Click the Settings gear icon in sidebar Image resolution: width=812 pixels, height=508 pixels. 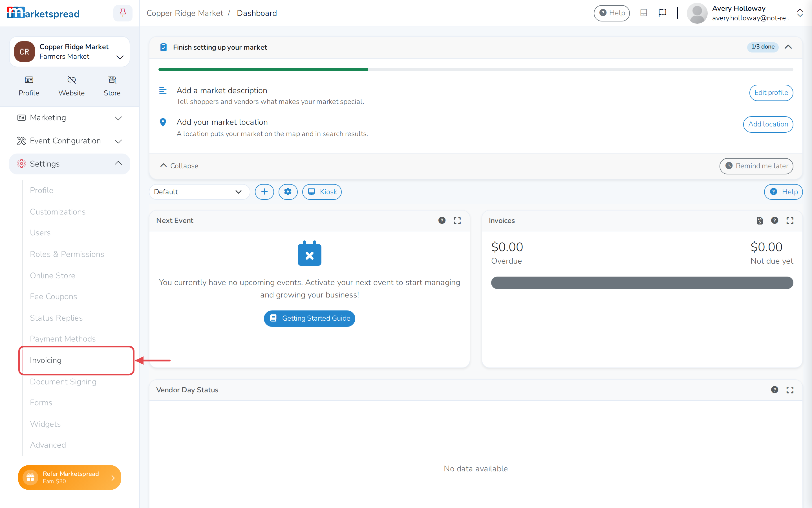21,164
